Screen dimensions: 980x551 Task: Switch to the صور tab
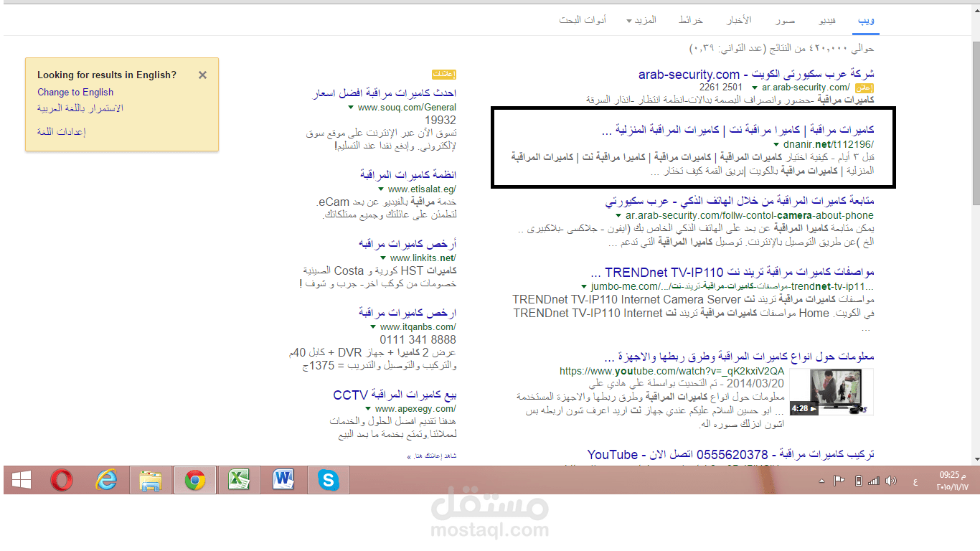pos(785,20)
